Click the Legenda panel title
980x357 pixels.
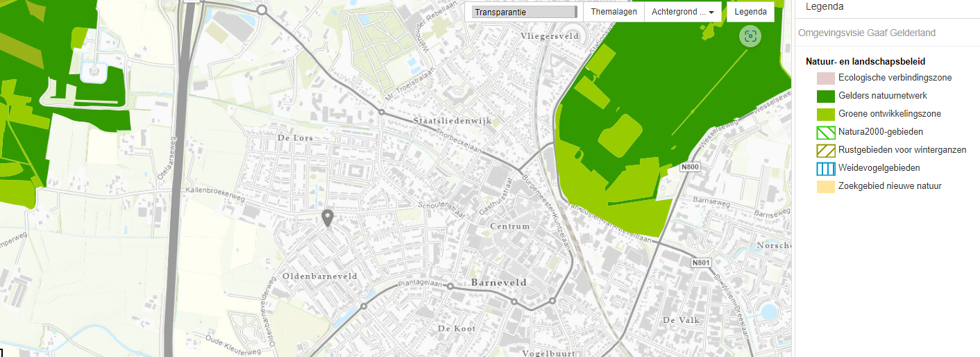click(825, 6)
